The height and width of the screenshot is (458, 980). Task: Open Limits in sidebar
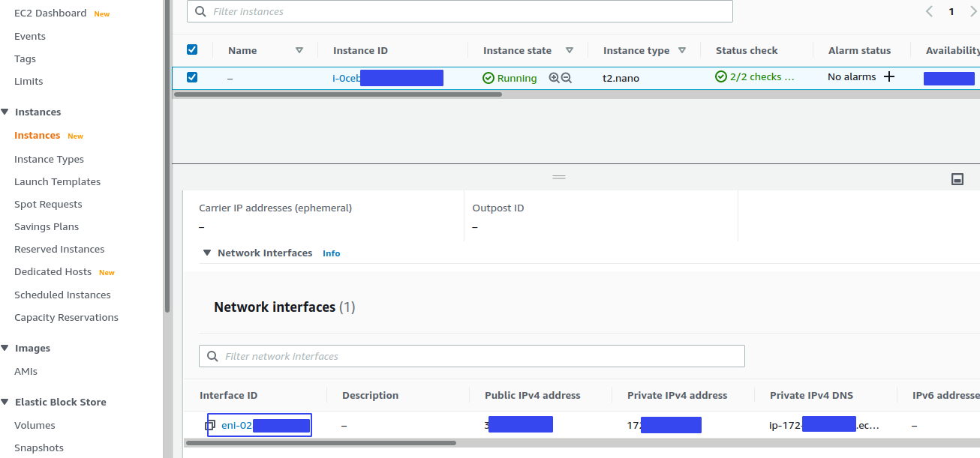(x=29, y=81)
